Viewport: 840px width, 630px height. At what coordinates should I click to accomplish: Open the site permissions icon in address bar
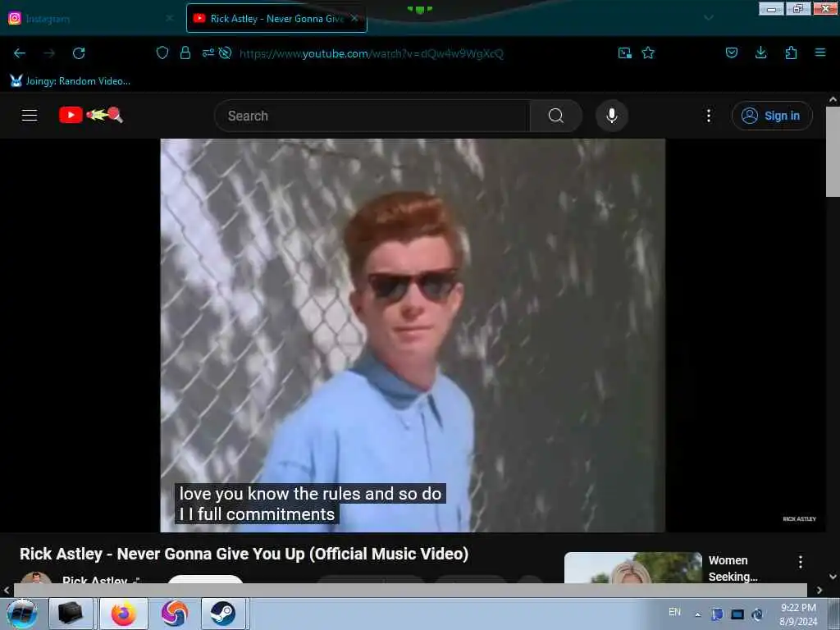click(x=208, y=52)
